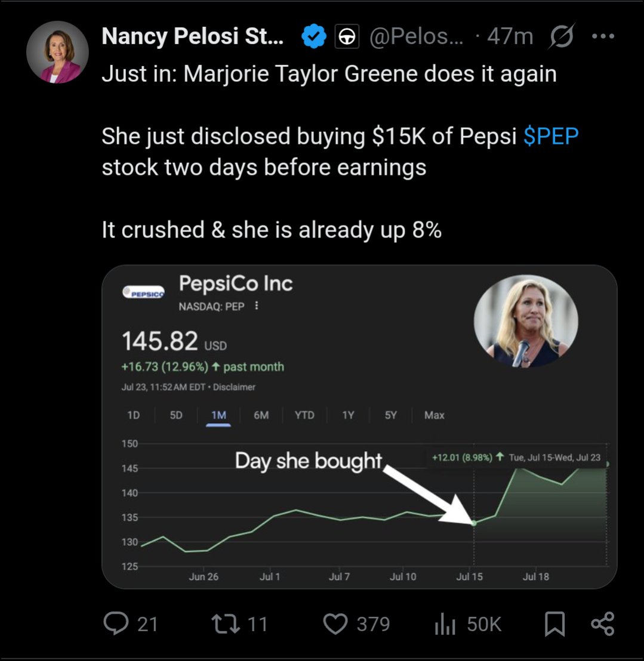Open the PepsiCo stock chart image
Viewport: 644px width, 661px height.
click(x=359, y=427)
